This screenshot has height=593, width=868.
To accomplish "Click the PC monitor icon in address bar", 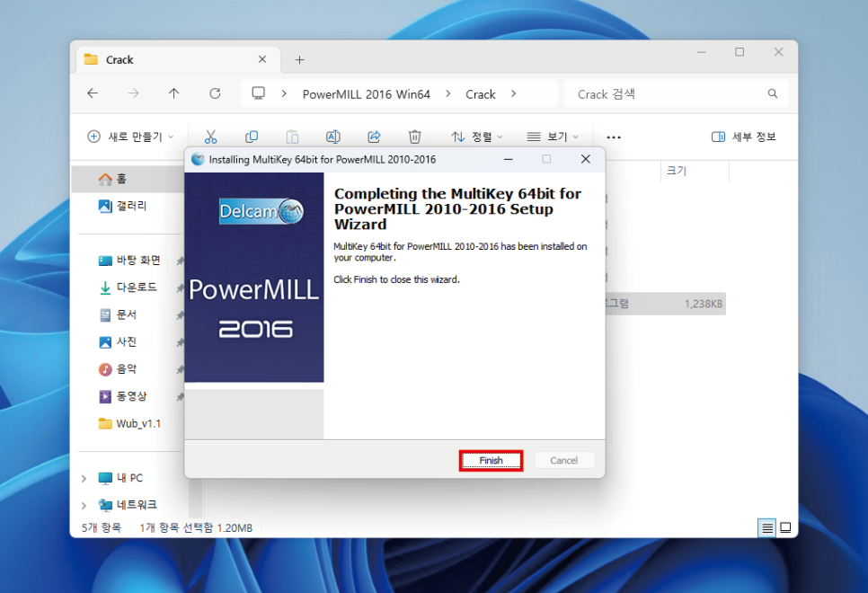I will 259,93.
